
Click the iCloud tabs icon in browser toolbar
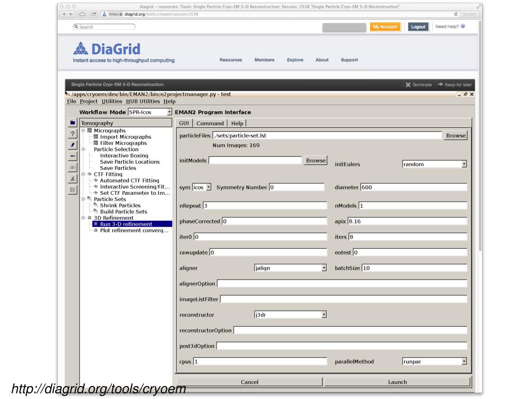point(82,14)
